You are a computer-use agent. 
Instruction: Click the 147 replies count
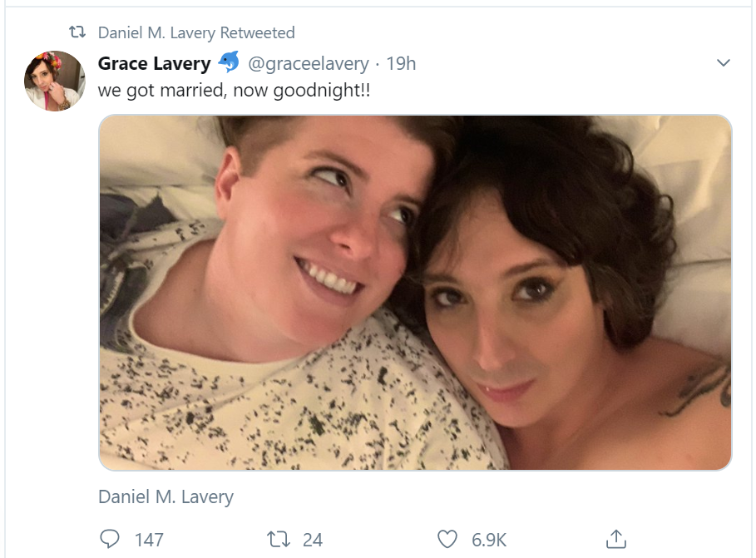coord(149,540)
